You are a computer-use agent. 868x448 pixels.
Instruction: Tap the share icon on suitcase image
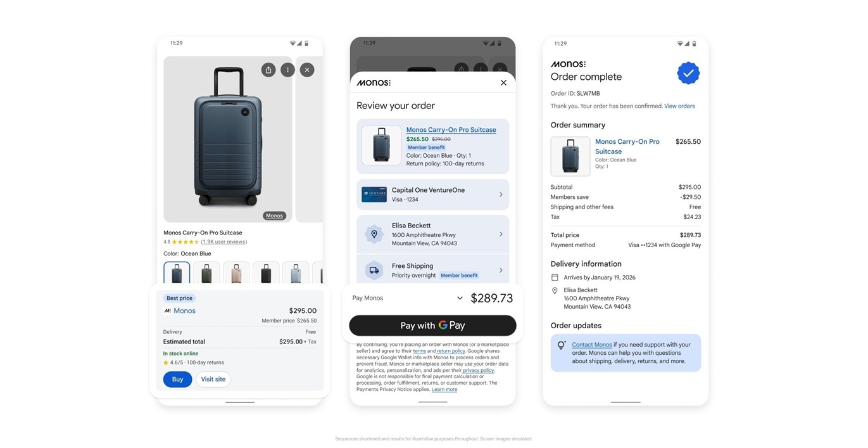268,70
